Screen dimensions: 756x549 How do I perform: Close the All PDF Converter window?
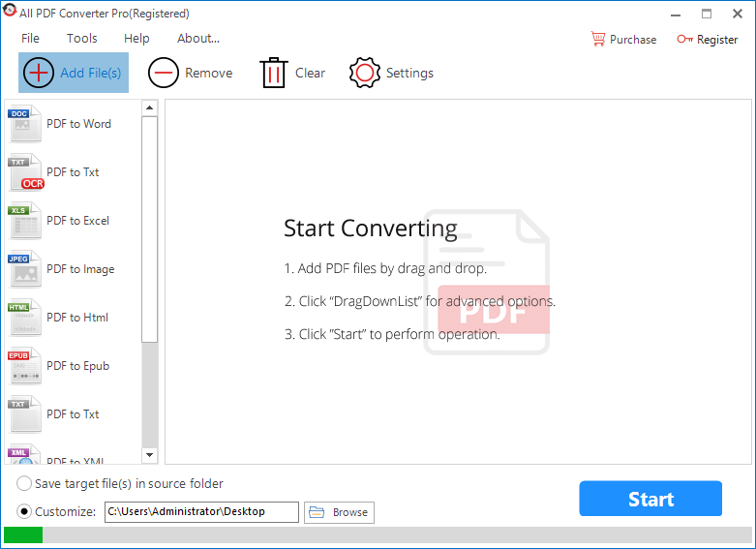tap(738, 14)
